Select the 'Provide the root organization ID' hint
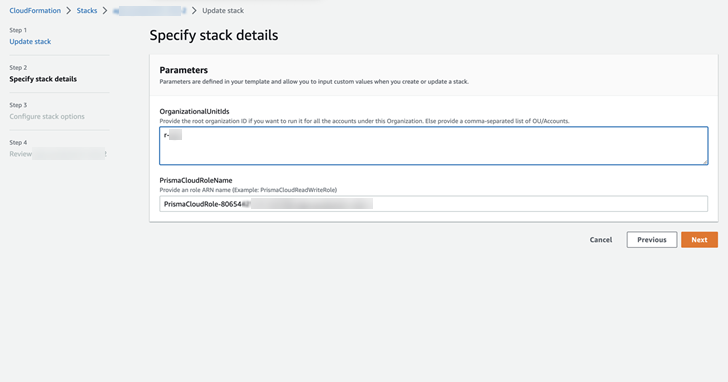The image size is (728, 382). [364, 121]
